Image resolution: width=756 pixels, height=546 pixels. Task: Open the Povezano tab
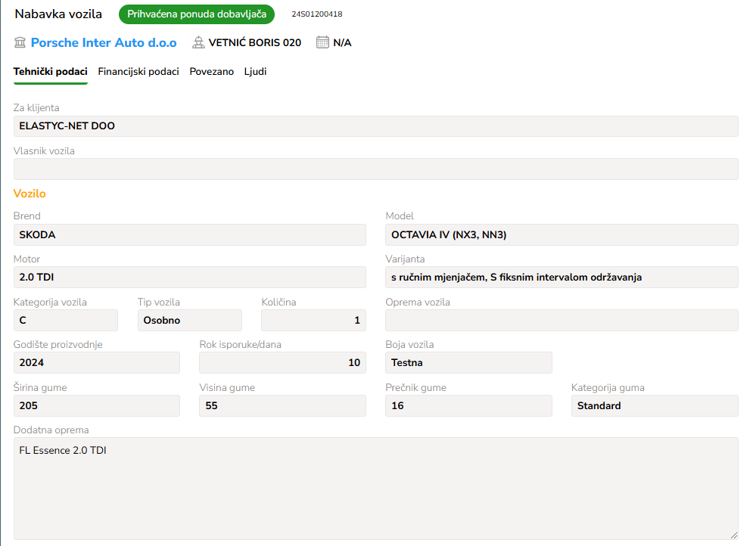click(212, 71)
